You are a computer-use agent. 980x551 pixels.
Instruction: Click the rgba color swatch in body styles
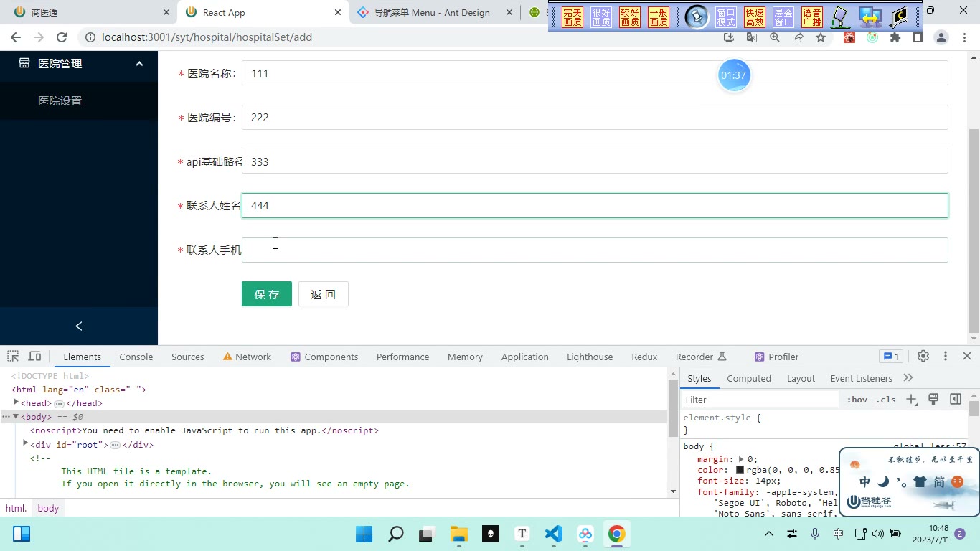click(x=740, y=470)
